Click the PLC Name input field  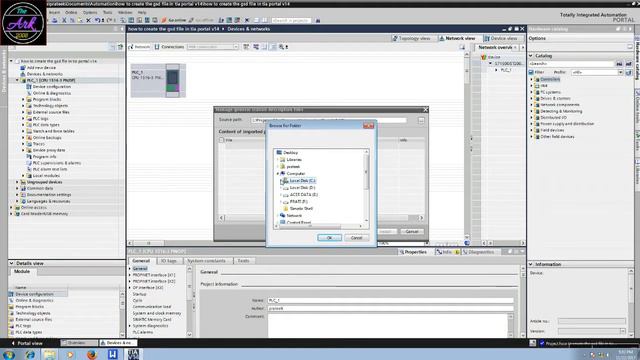point(390,300)
